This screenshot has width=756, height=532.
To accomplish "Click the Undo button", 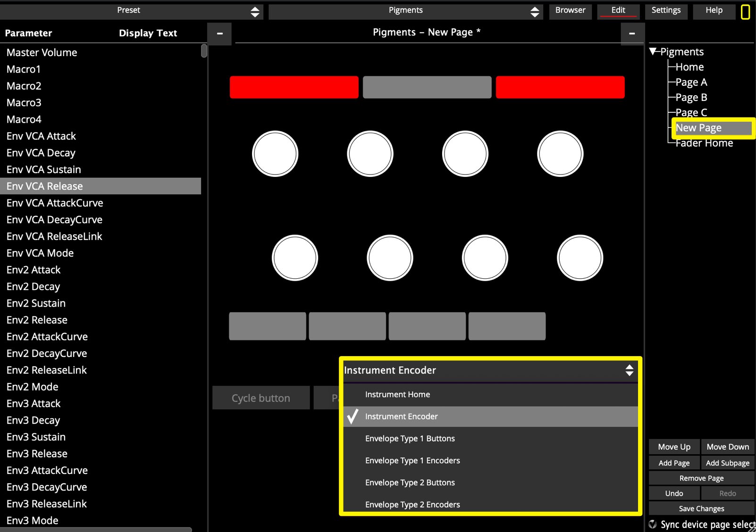I will [674, 493].
